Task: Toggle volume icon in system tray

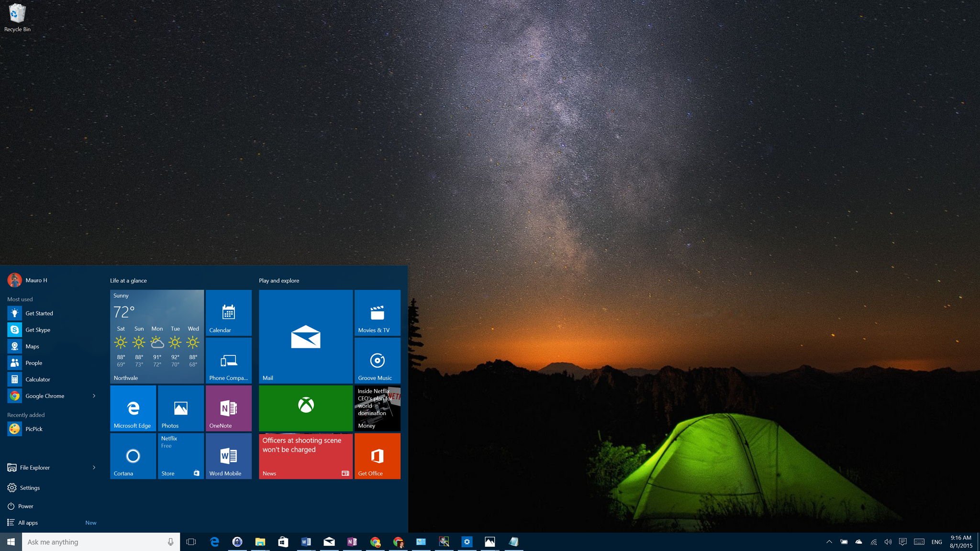Action: [886, 541]
